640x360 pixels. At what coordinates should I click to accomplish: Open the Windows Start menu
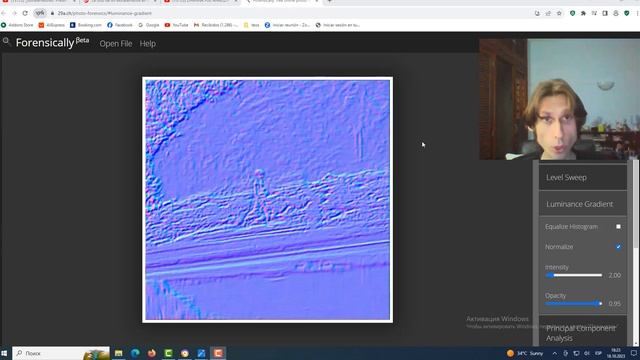pos(4,353)
